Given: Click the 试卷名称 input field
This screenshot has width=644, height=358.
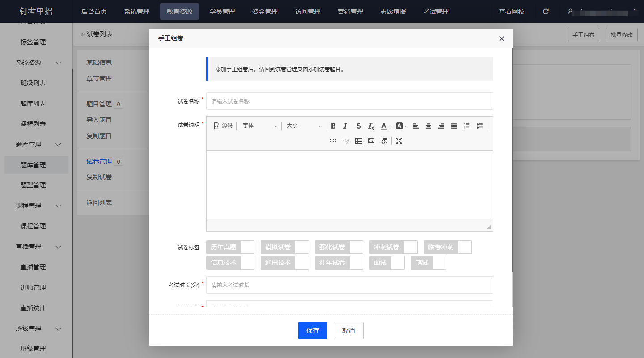Looking at the screenshot, I should point(349,101).
